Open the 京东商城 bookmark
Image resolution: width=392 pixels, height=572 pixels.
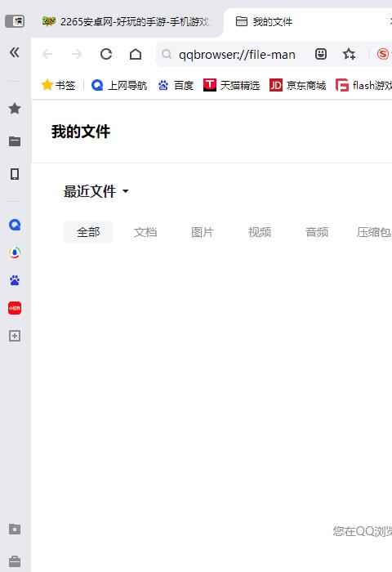(x=297, y=85)
